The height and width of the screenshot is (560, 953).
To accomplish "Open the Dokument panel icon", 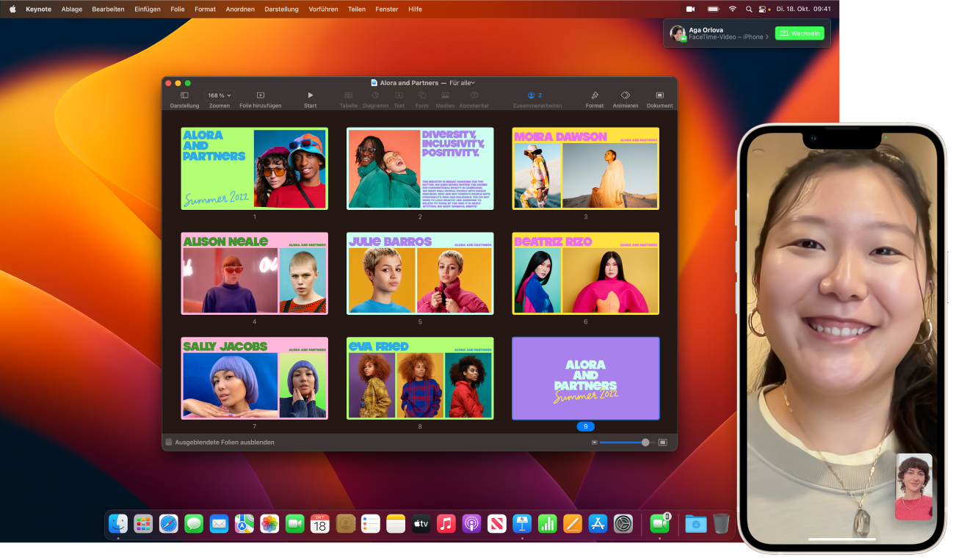I will tap(659, 96).
